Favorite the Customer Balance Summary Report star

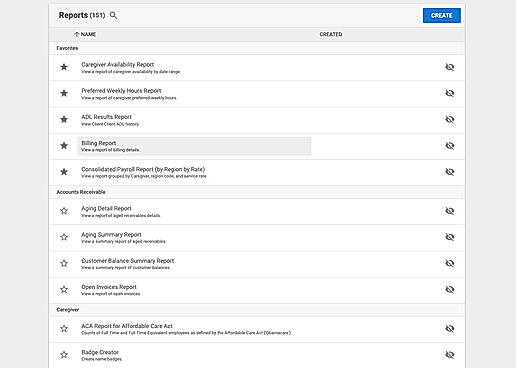tap(64, 263)
